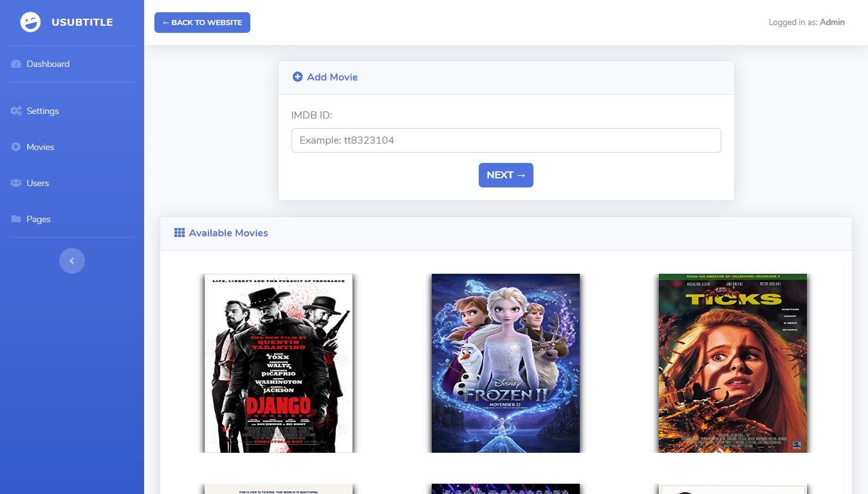The width and height of the screenshot is (868, 494).
Task: Click the Settings gears icon
Action: 16,111
